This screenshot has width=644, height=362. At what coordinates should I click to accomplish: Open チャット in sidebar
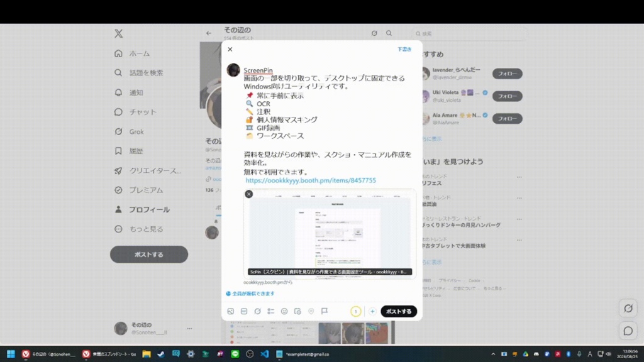[136, 112]
